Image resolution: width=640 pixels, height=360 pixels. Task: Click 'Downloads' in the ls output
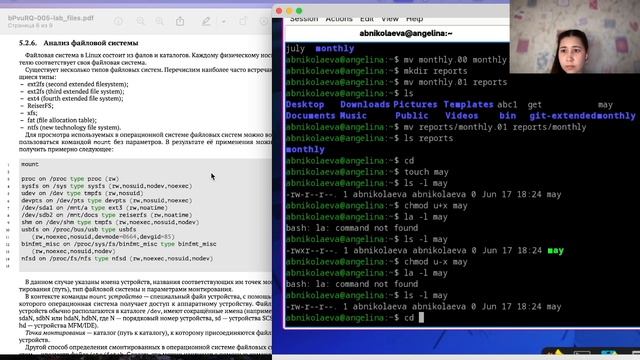click(365, 104)
